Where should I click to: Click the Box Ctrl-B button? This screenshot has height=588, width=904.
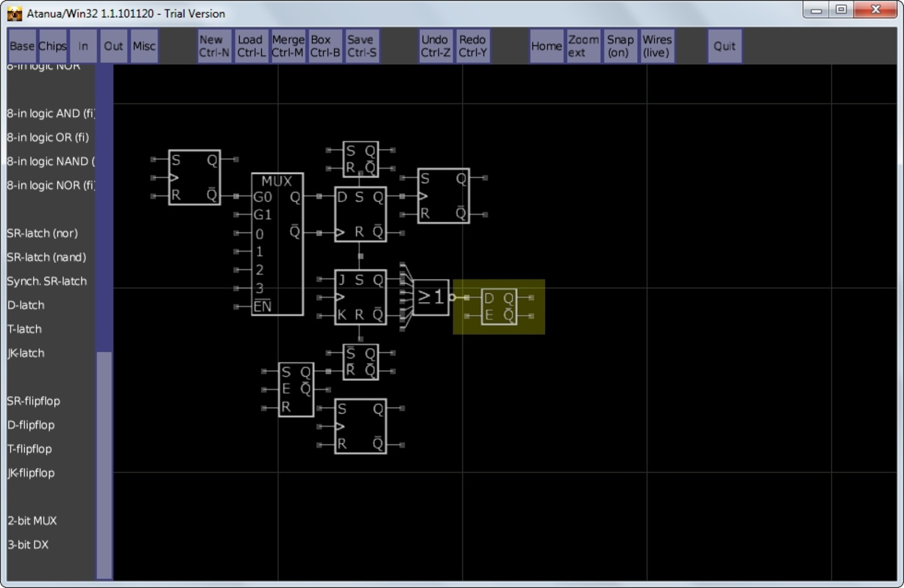(x=325, y=46)
